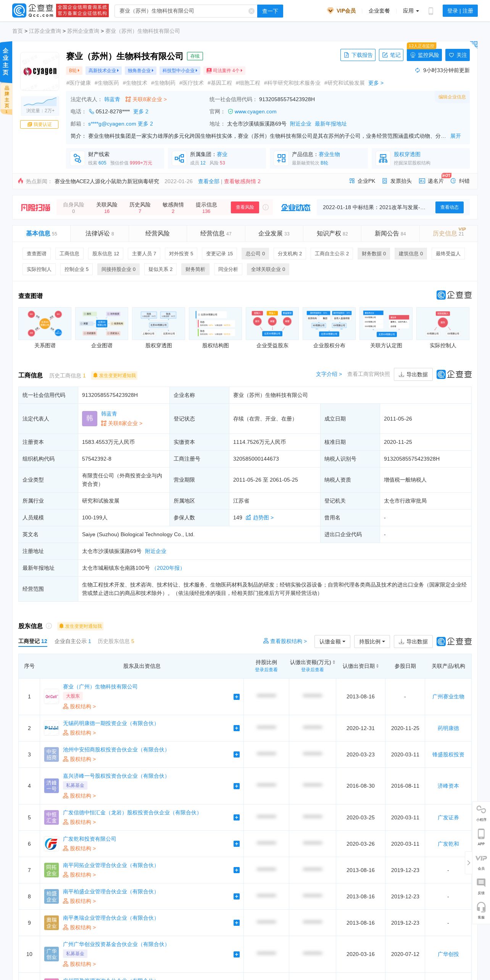Switch to the 法律诉讼 tab
490x980 pixels.
[100, 234]
